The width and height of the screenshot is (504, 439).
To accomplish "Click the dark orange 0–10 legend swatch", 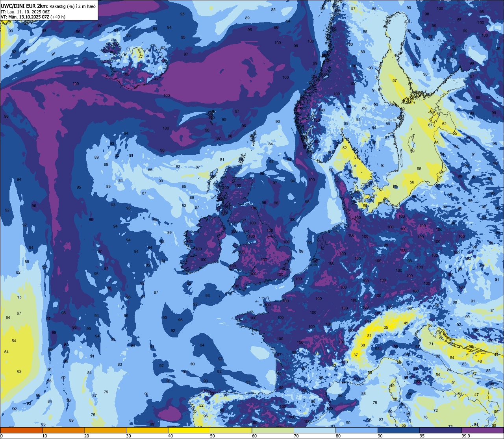I will coord(21,430).
